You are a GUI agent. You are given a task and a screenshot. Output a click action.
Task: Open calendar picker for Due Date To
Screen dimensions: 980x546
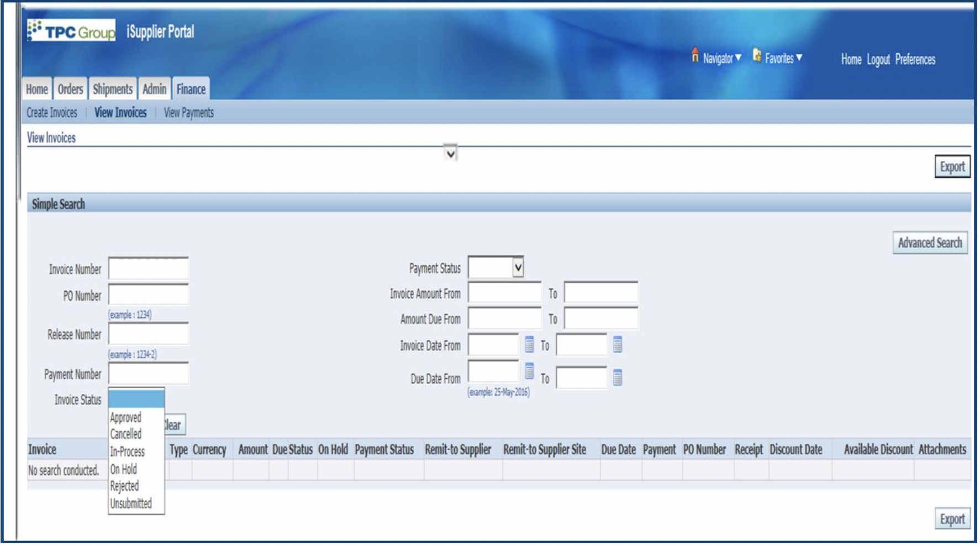[618, 377]
